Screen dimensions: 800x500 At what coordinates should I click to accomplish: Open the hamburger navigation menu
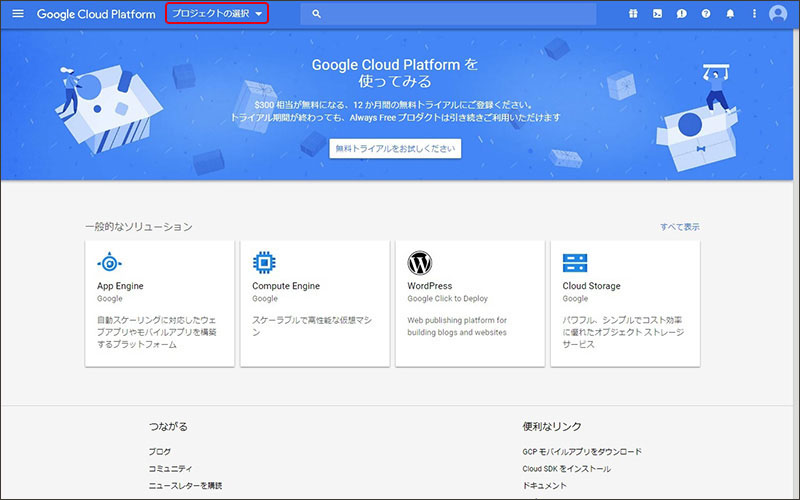pyautogui.click(x=18, y=14)
